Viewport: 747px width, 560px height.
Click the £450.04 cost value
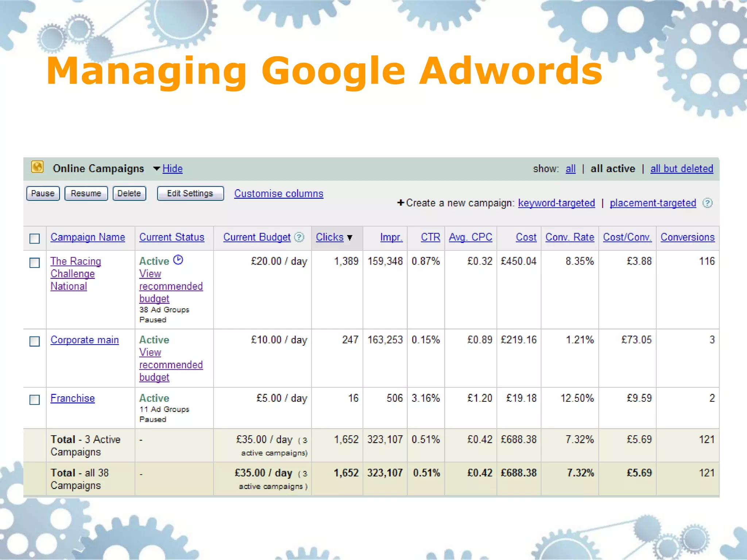[x=519, y=261]
